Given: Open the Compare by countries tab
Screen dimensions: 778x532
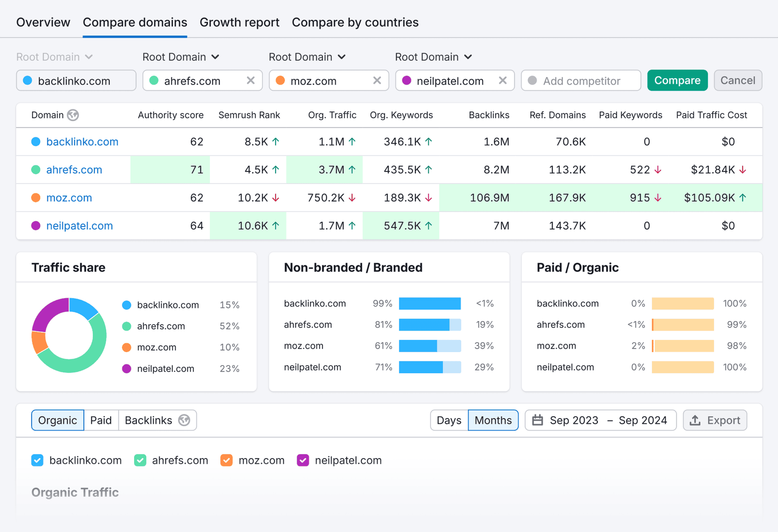Looking at the screenshot, I should pos(355,22).
